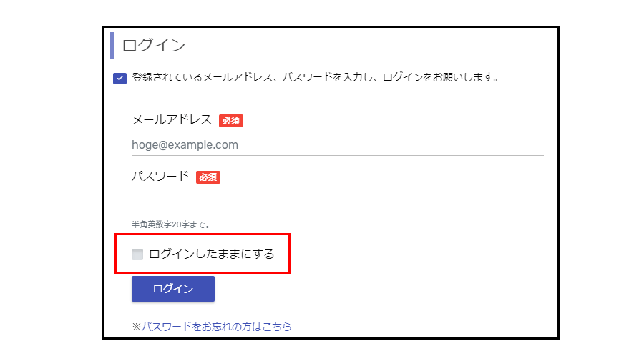Click the instruction sentence about 登録されているメールアドレス
Screen dimensions: 644x361
pyautogui.click(x=315, y=77)
